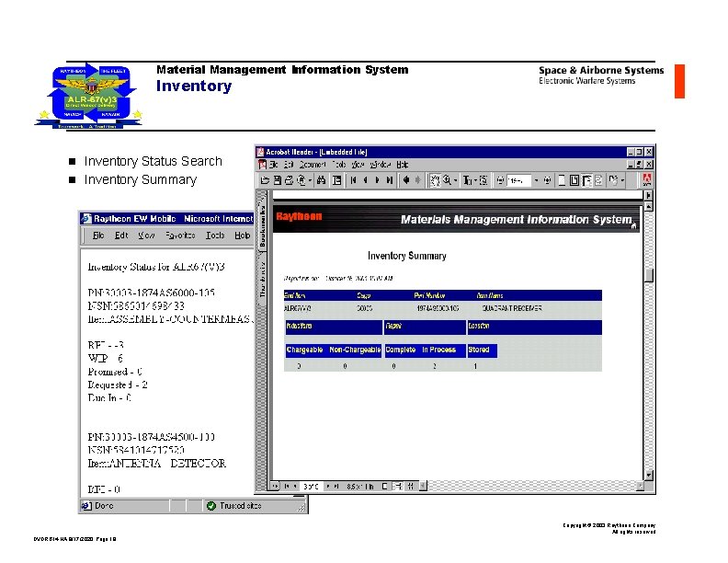Screen dimensions: 728x563
Task: Enable Continuous page layout in Acrobat status bar
Action: [x=399, y=487]
